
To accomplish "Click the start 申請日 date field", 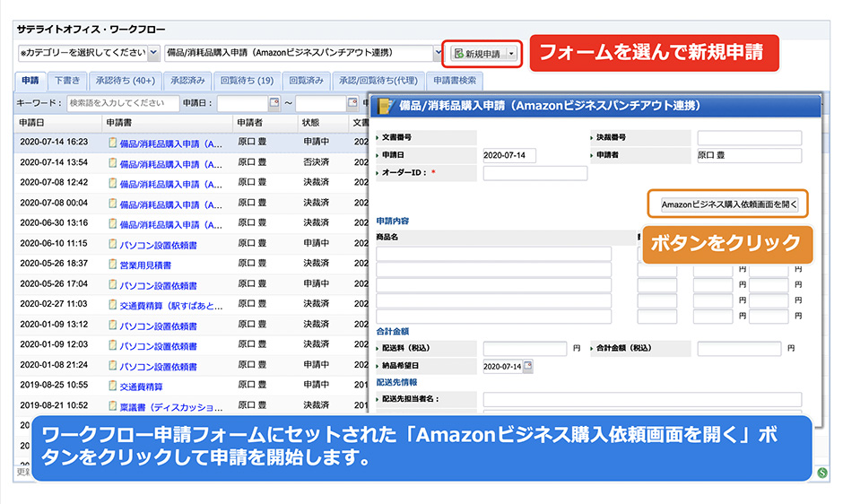I will pos(242,103).
